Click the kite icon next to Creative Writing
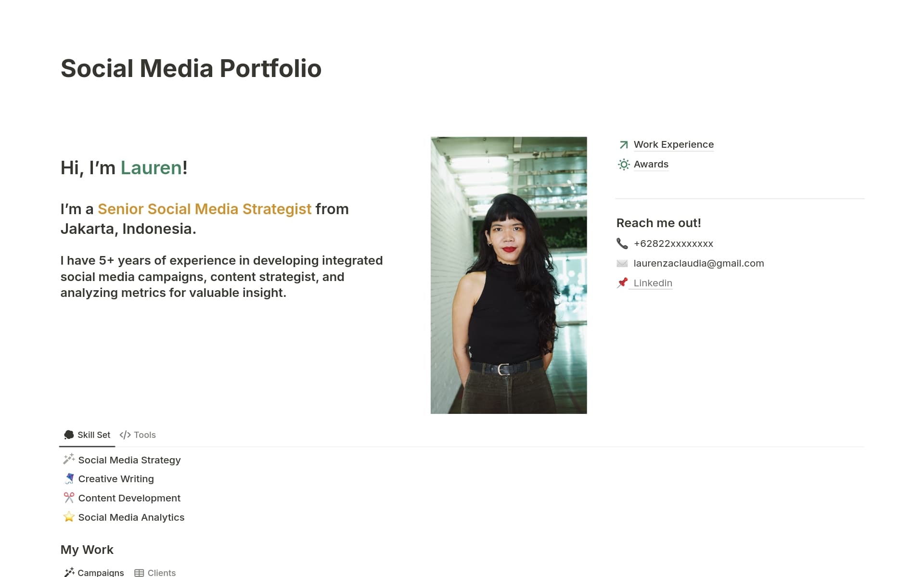Viewport: 924px width, 577px height. 68,478
